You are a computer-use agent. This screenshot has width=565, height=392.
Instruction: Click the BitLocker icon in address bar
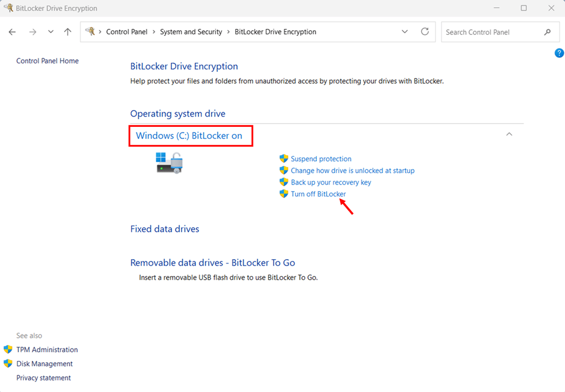90,32
